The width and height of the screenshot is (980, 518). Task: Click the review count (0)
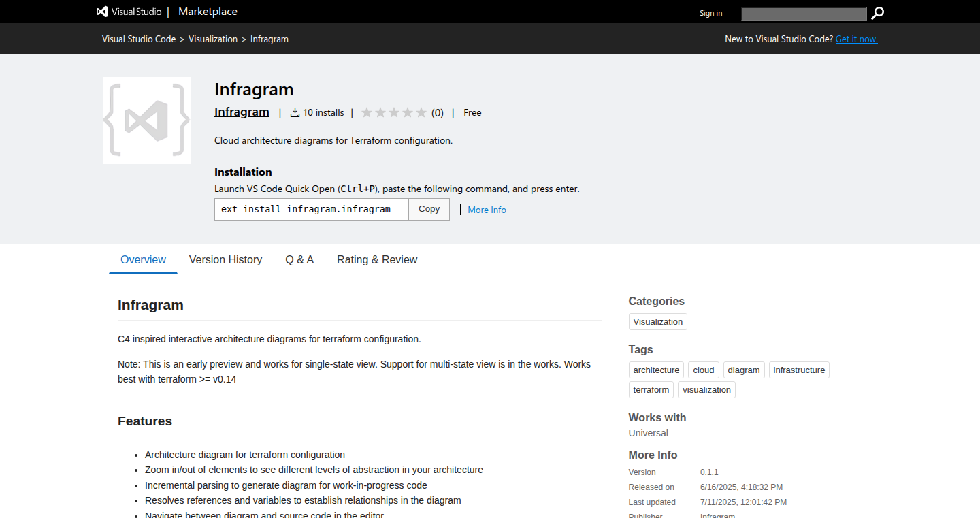click(438, 113)
